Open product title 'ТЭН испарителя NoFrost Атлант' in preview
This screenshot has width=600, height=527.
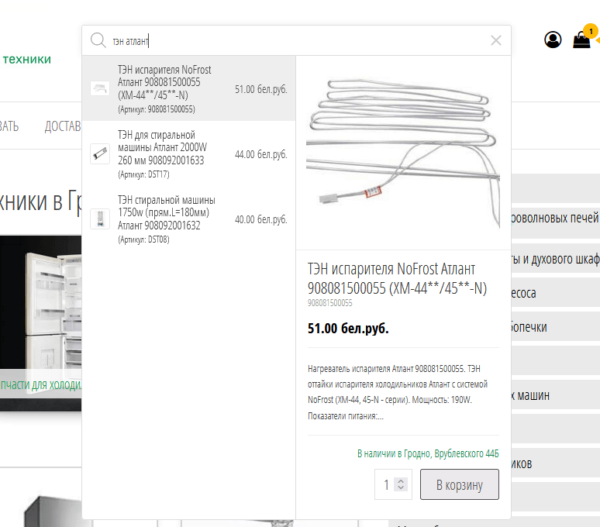pos(397,279)
